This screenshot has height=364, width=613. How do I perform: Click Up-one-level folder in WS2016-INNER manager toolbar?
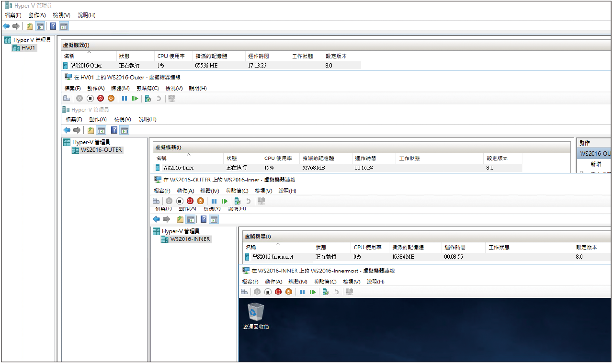(x=180, y=219)
